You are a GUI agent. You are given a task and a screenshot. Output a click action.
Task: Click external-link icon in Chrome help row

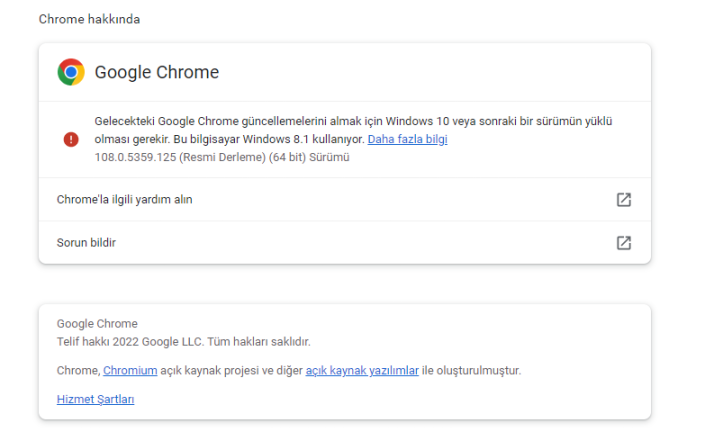coord(623,200)
